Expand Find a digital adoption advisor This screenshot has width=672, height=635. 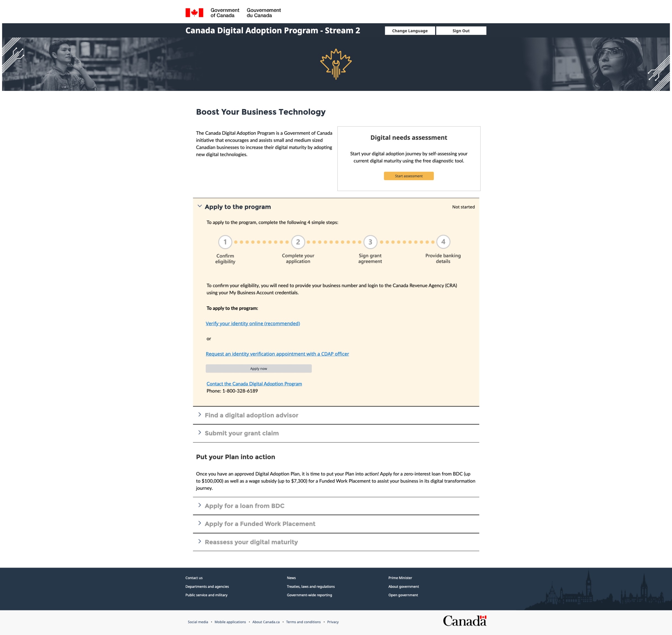tap(251, 415)
